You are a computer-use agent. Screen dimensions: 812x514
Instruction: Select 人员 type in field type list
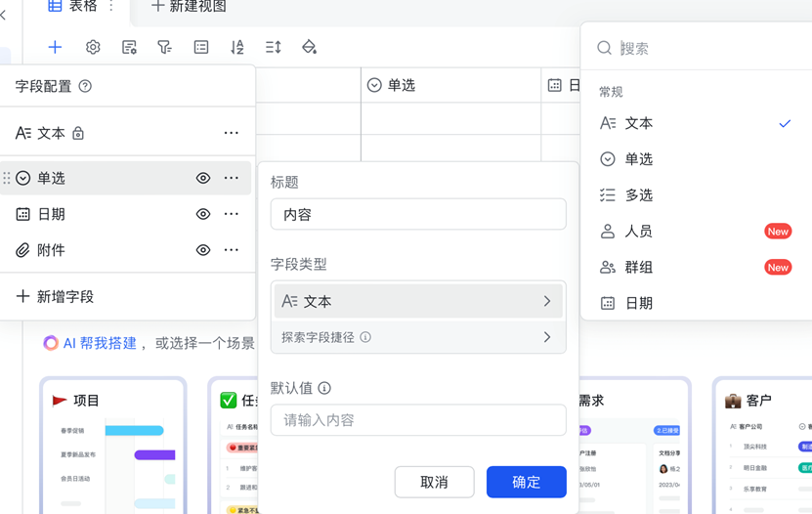[696, 231]
